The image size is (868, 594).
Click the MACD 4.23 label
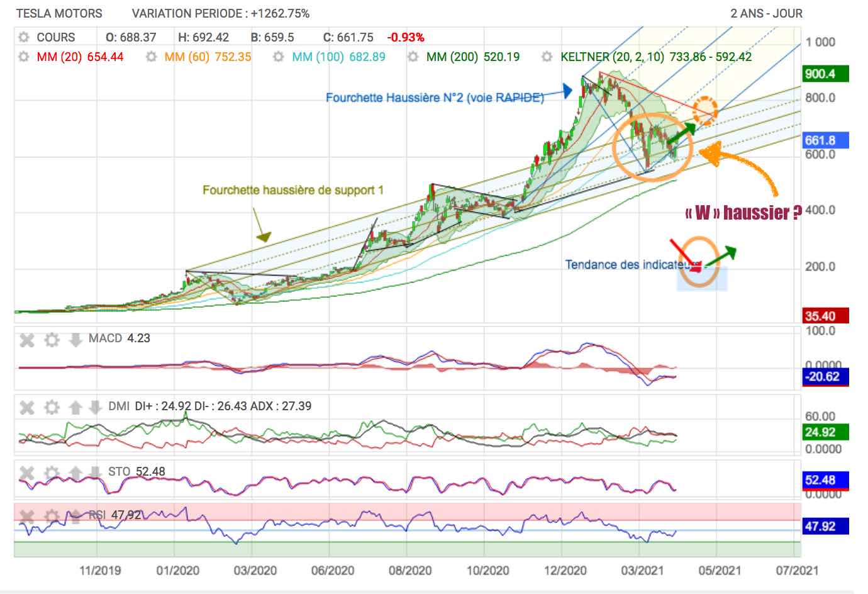coord(120,339)
